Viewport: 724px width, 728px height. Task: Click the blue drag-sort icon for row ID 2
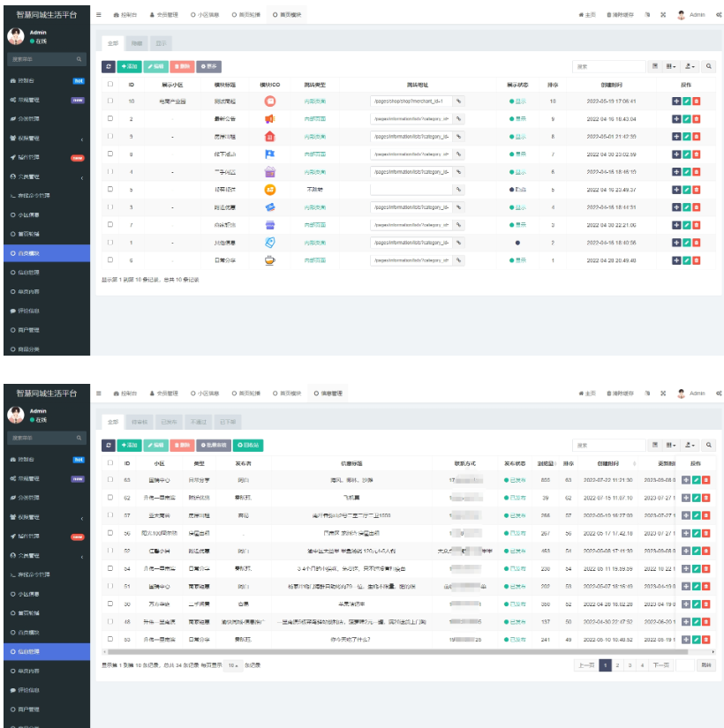pyautogui.click(x=676, y=119)
